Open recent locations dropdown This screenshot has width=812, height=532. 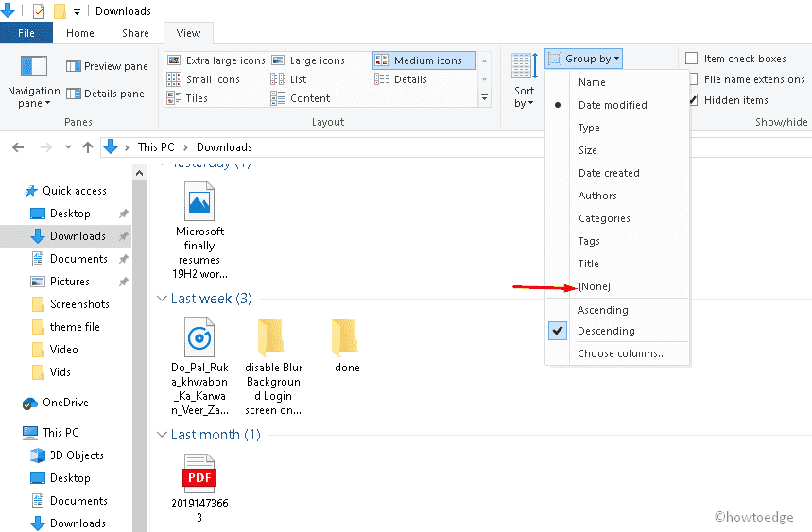point(68,147)
